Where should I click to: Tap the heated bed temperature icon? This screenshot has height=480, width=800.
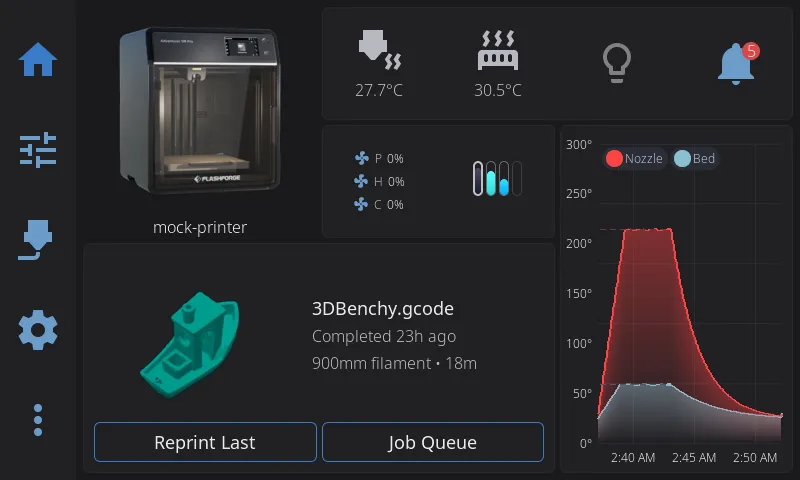tap(498, 50)
